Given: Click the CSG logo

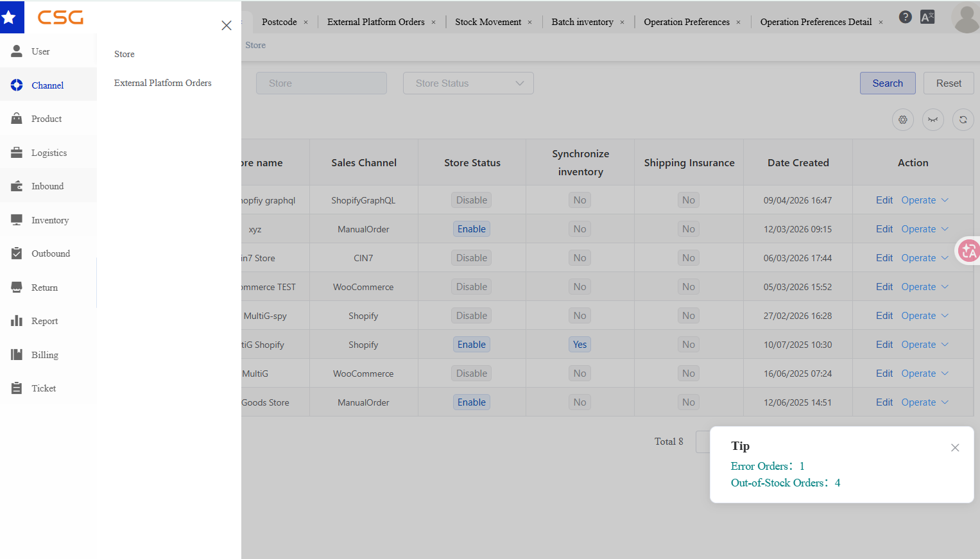Looking at the screenshot, I should 60,17.
